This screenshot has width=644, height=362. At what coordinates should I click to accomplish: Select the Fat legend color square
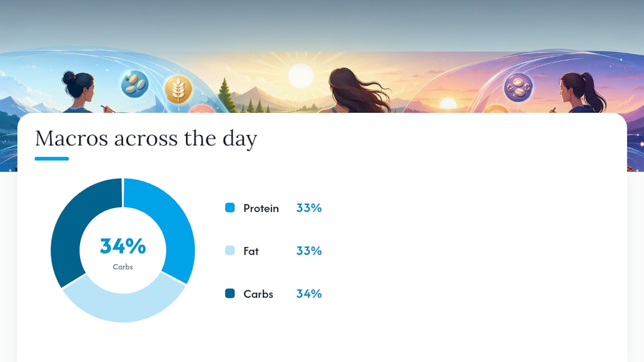tap(230, 250)
